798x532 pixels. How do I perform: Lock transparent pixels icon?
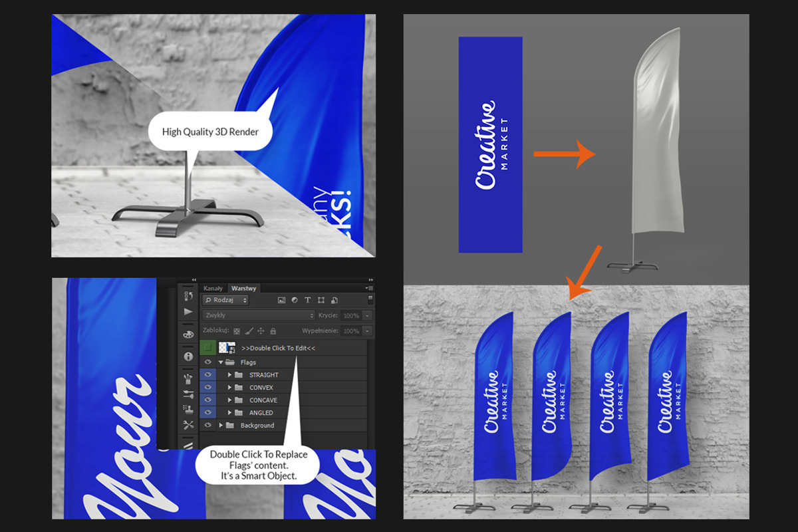pyautogui.click(x=237, y=331)
